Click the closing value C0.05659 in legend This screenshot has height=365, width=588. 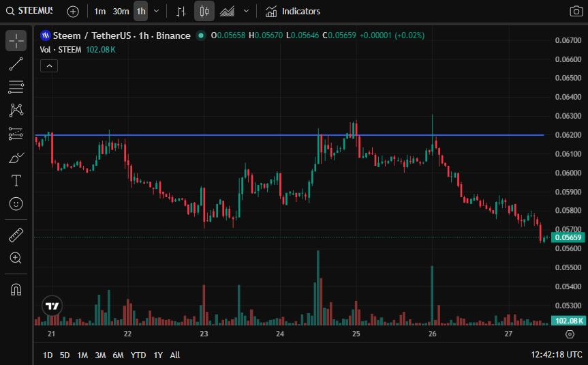(339, 35)
